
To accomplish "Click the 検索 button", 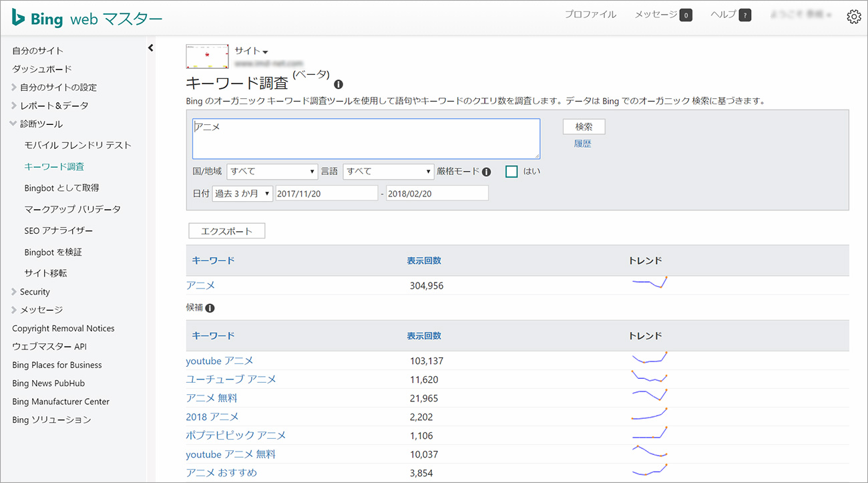I will click(x=584, y=127).
